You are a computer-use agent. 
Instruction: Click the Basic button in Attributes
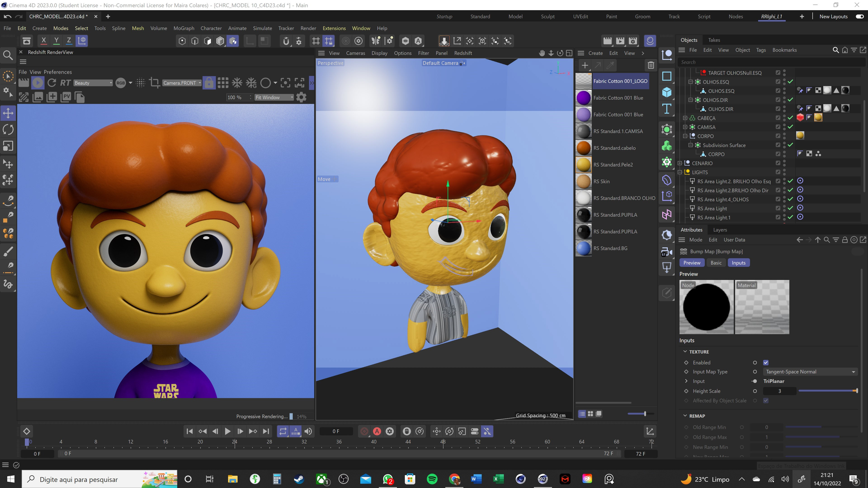[x=716, y=263]
